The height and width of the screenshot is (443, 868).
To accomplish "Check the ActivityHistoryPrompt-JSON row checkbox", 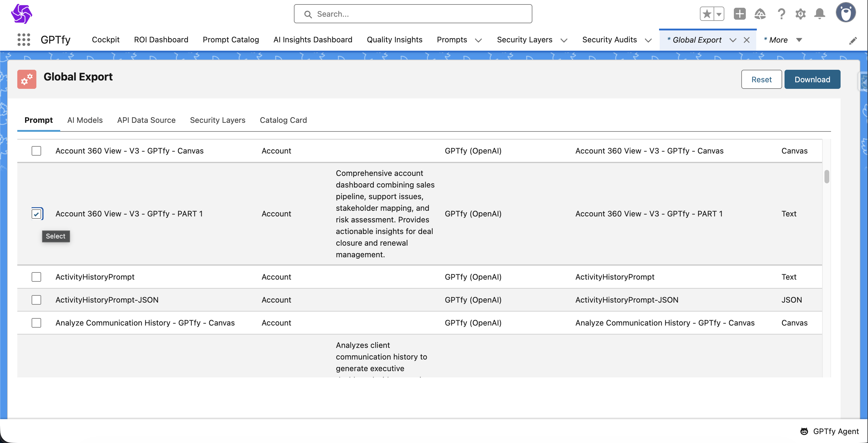I will click(36, 300).
